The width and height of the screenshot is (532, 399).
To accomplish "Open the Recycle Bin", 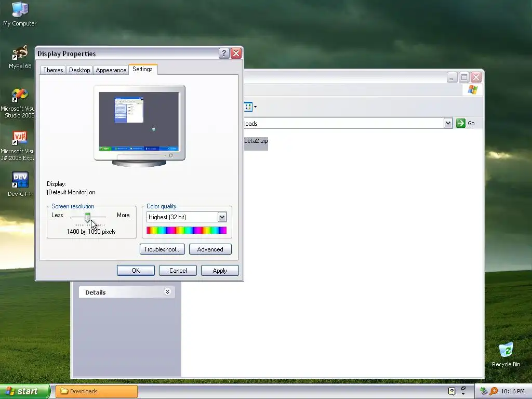I will tap(506, 354).
